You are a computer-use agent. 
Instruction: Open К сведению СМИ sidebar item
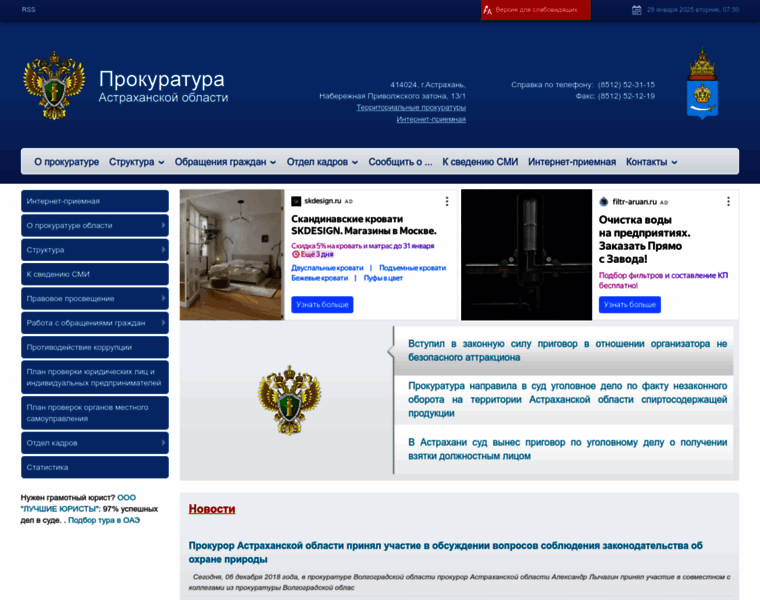click(x=95, y=274)
